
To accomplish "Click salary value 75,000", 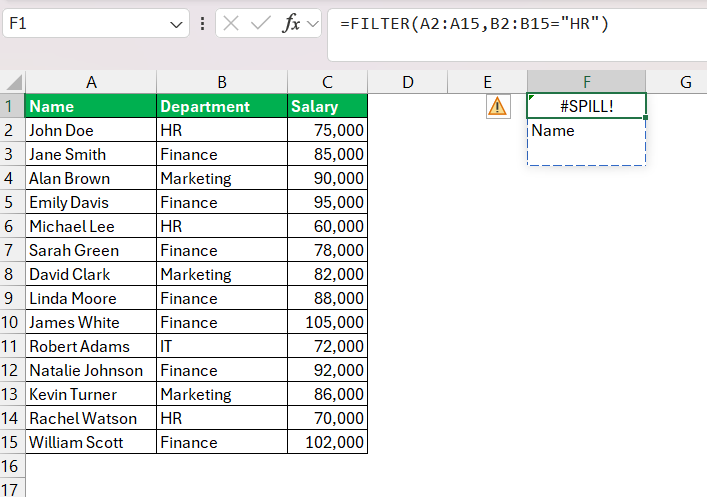I will tap(327, 130).
